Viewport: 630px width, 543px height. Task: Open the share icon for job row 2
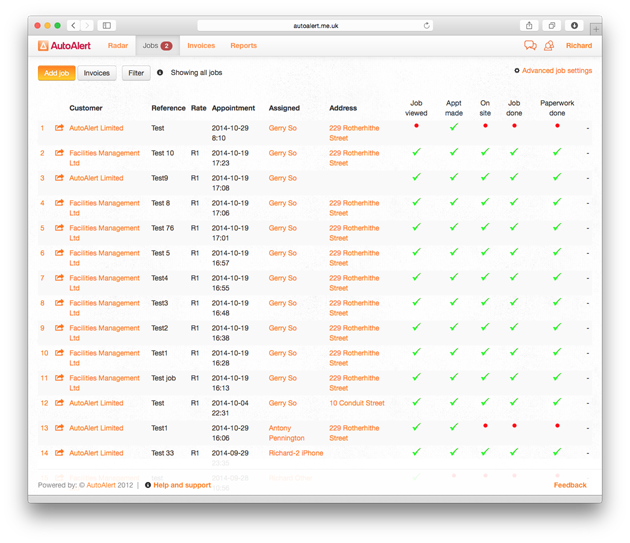(x=59, y=153)
